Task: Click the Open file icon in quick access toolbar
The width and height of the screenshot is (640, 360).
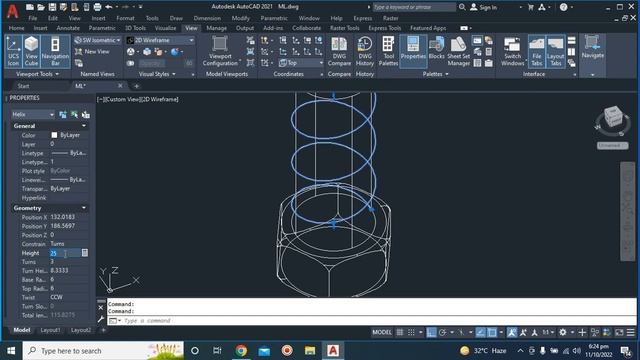Action: pyautogui.click(x=41, y=7)
